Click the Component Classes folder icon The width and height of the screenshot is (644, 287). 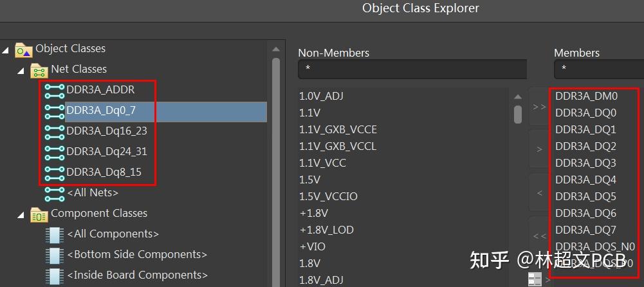(39, 214)
